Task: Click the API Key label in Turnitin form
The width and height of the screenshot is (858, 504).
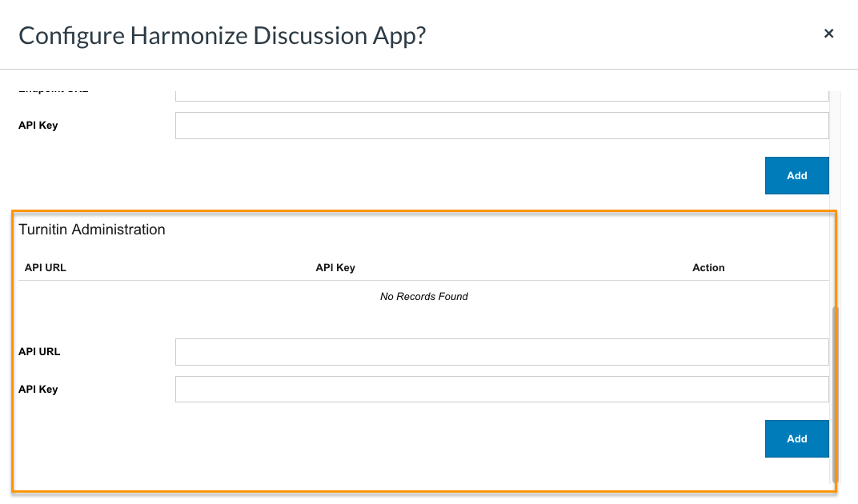Action: [38, 390]
